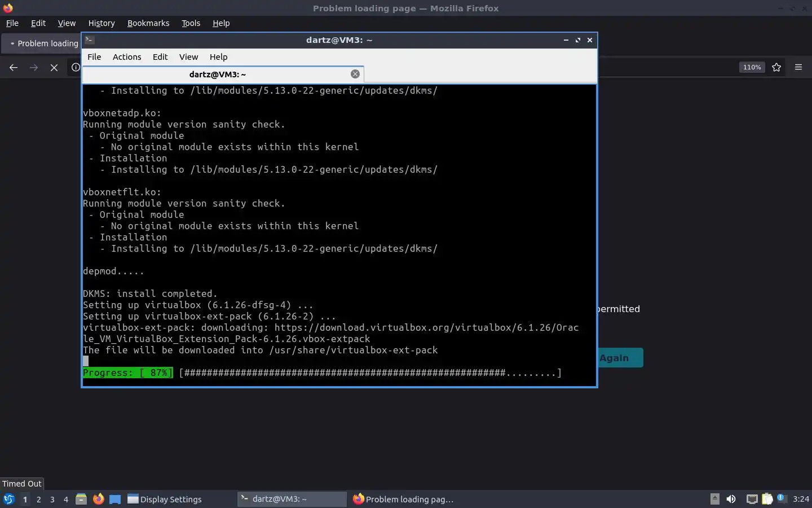Open the Firefox File menu
The height and width of the screenshot is (508, 812).
point(12,23)
